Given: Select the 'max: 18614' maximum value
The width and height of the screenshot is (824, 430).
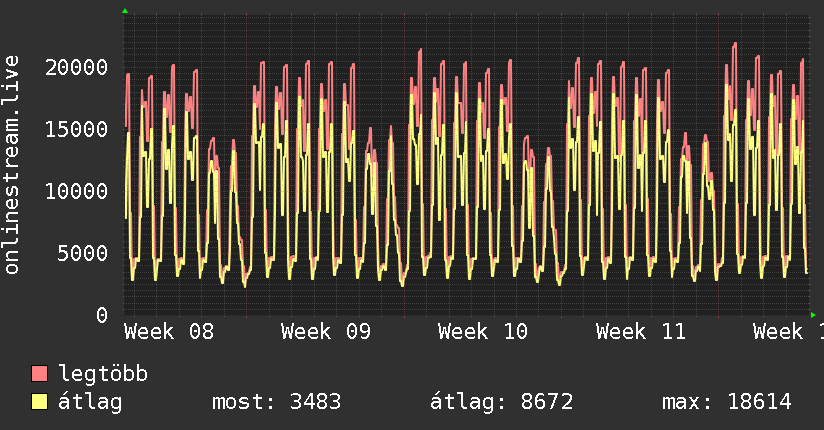Looking at the screenshot, I should [x=727, y=402].
